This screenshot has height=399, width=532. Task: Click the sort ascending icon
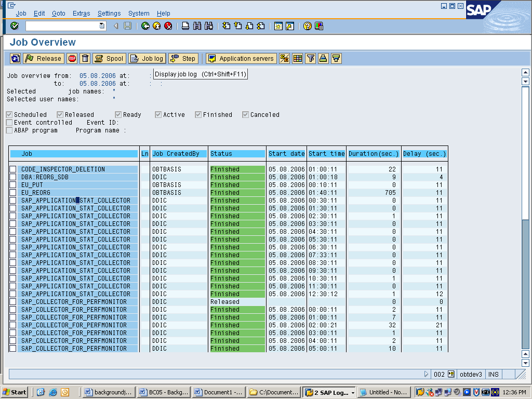[x=323, y=58]
